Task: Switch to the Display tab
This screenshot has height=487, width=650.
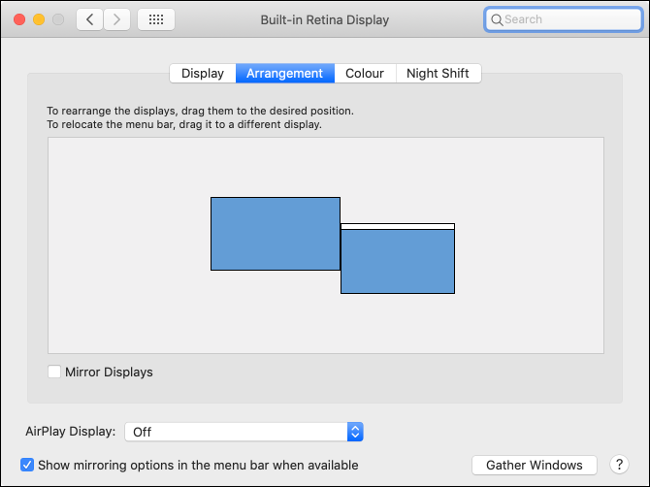Action: 202,73
